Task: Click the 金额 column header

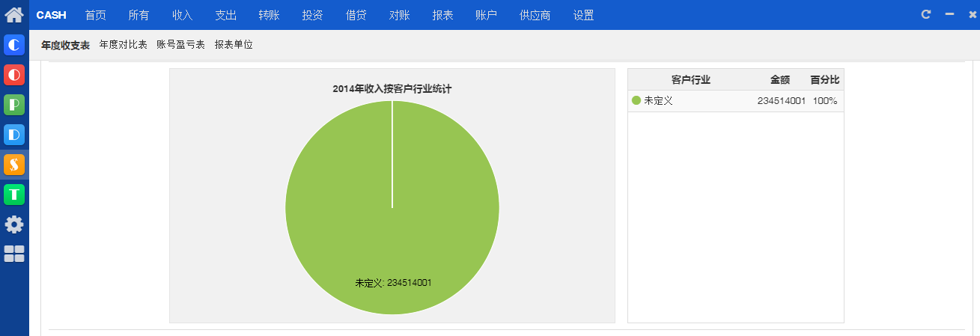Action: pos(780,79)
